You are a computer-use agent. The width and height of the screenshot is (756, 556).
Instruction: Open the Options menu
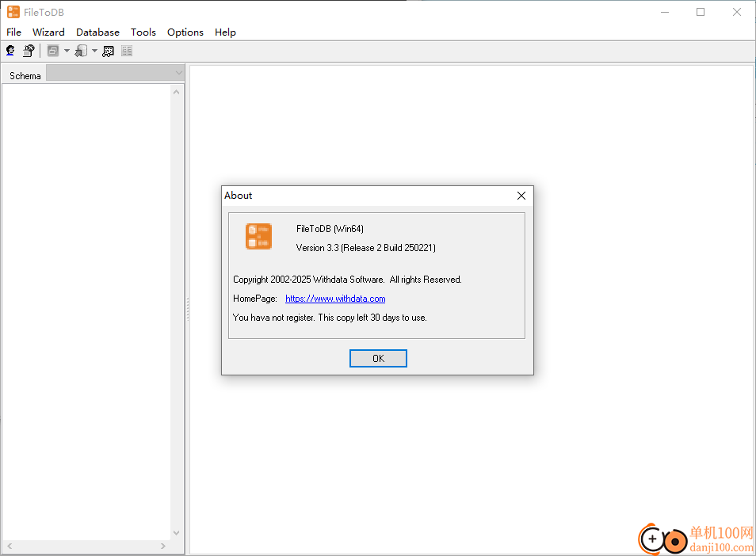click(185, 32)
